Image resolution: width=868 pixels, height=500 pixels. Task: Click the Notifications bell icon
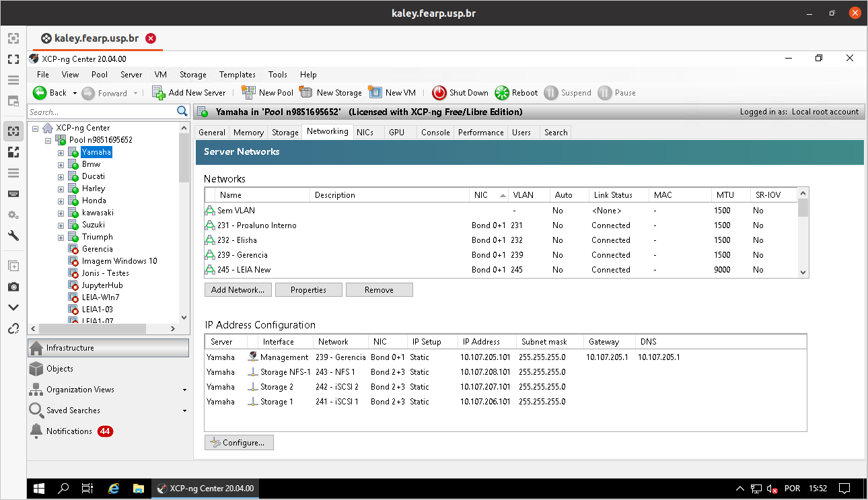click(36, 431)
